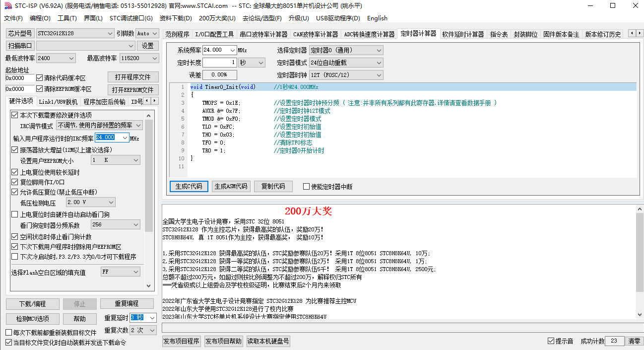Click 扫描串口 button
The width and height of the screenshot is (644, 350).
pos(19,46)
